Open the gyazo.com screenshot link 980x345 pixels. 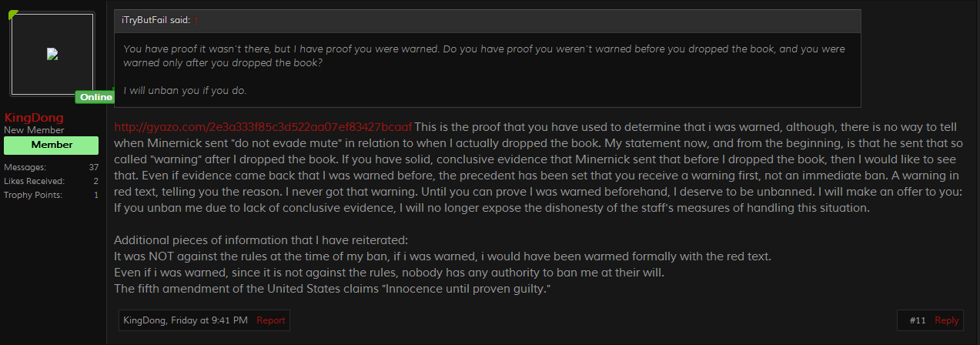click(x=263, y=127)
